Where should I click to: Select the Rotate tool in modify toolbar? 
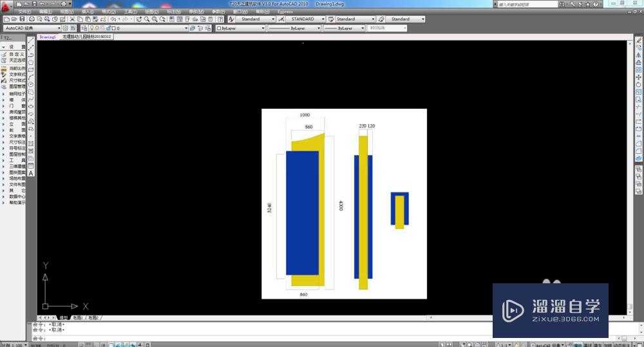(639, 84)
